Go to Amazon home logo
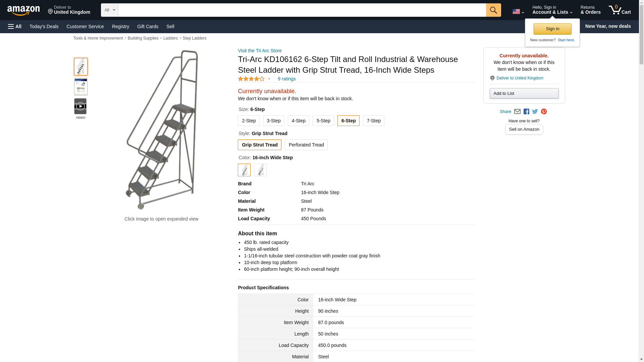 [x=23, y=10]
